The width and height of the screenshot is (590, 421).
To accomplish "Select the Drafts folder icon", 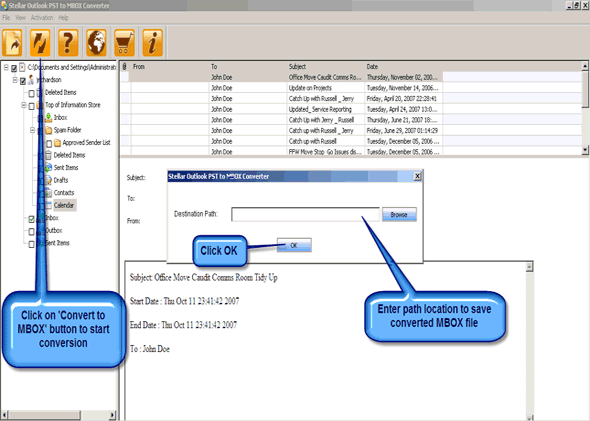I will point(48,180).
